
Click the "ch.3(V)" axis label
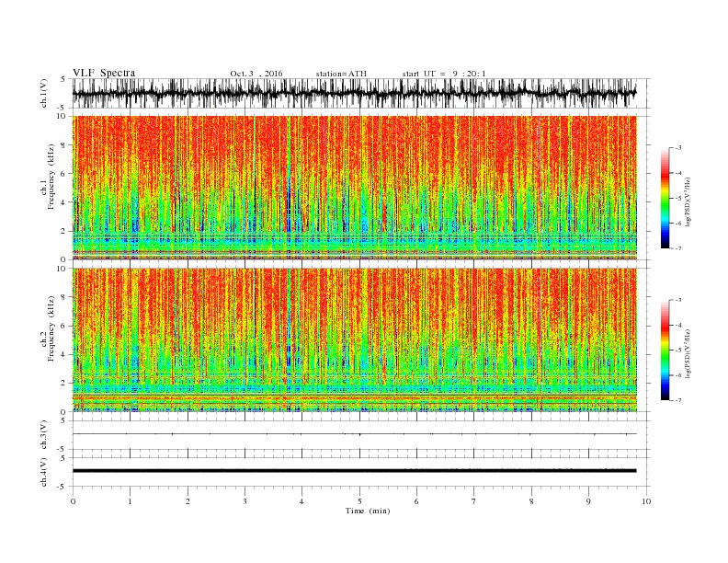pos(44,435)
